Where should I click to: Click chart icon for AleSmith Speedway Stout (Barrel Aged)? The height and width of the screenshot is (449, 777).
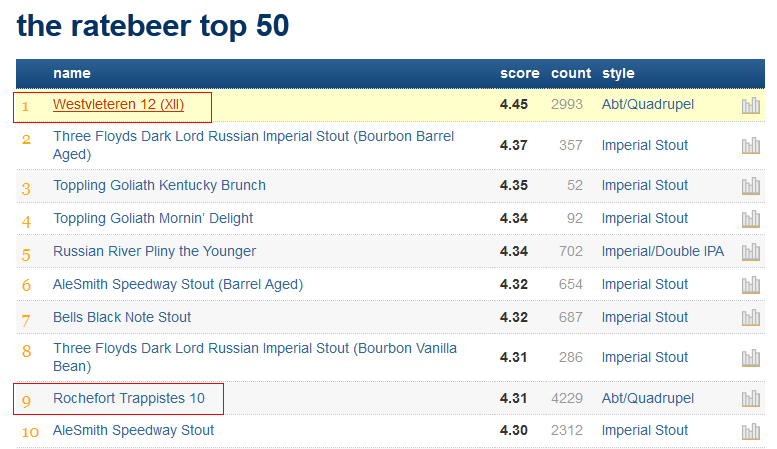751,285
